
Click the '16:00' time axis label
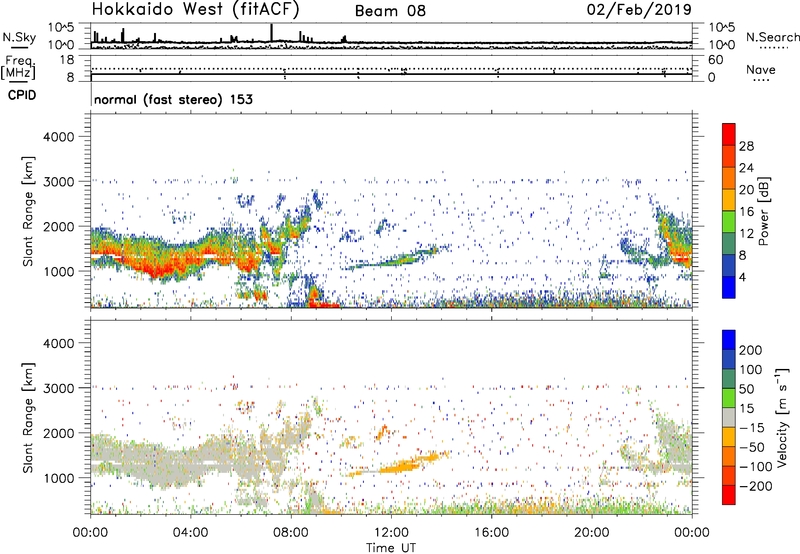[x=491, y=533]
